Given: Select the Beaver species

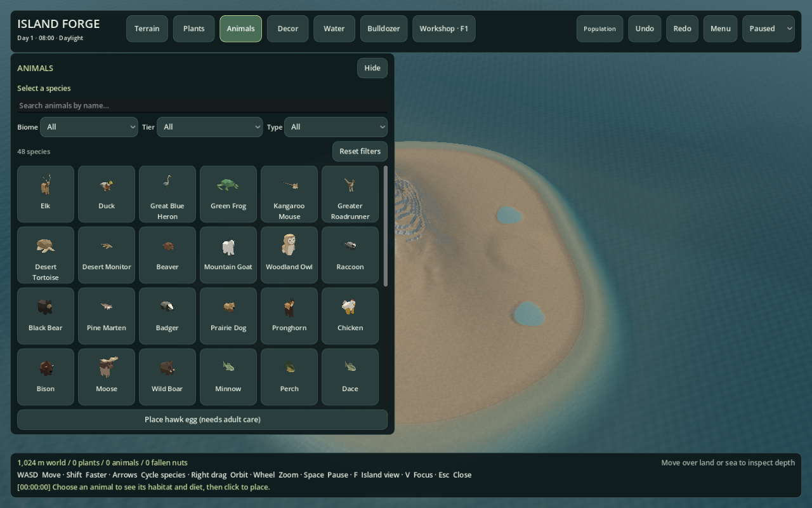Looking at the screenshot, I should click(167, 255).
